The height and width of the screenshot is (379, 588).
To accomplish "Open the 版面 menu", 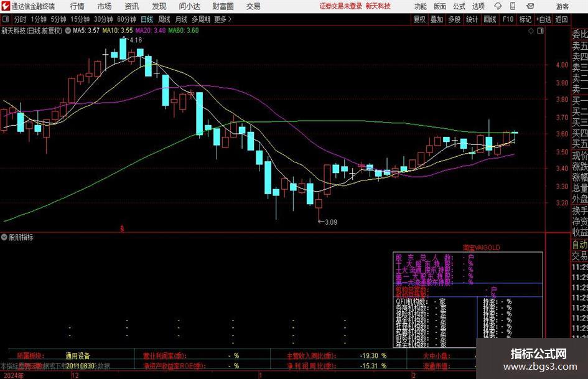I will 440,6.
